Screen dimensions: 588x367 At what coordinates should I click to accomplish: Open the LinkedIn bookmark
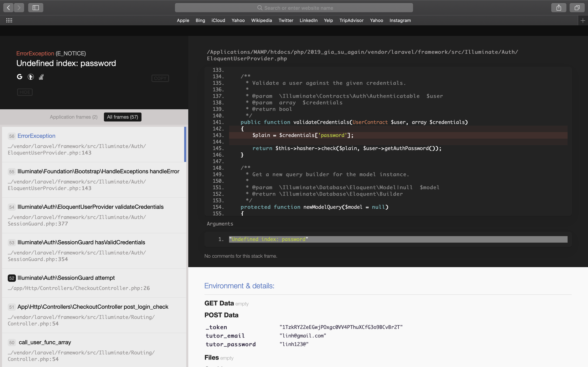click(308, 21)
